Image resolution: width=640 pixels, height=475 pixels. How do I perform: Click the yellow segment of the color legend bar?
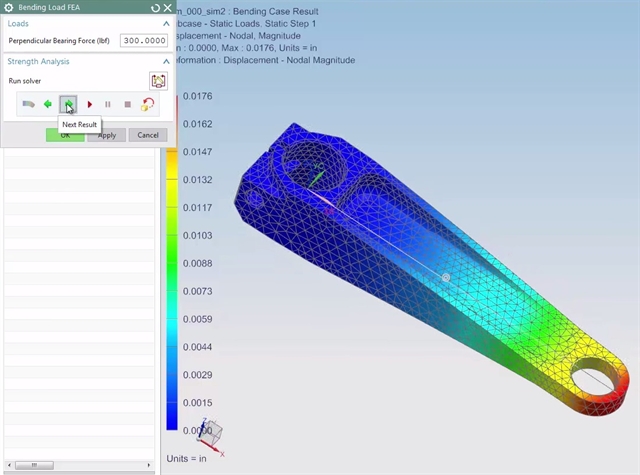172,178
